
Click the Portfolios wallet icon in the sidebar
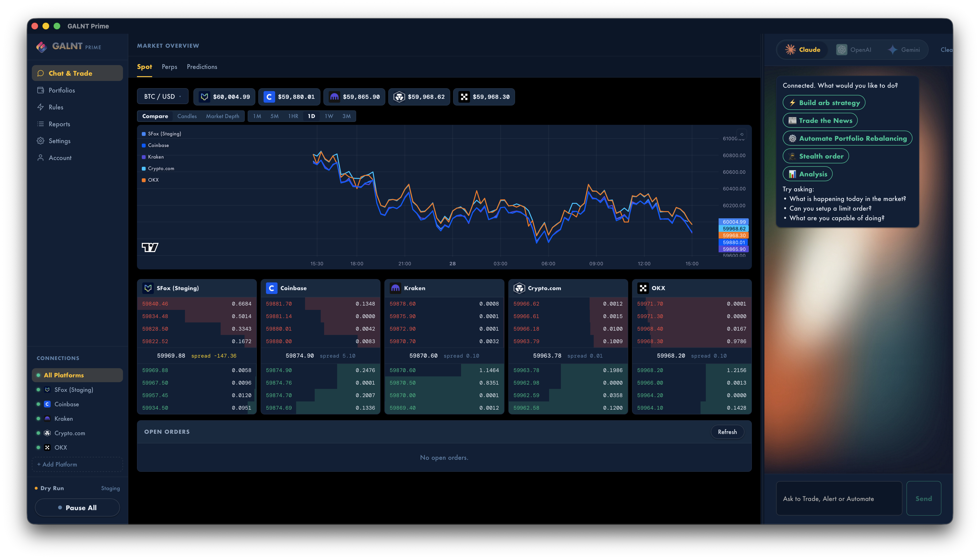point(41,90)
